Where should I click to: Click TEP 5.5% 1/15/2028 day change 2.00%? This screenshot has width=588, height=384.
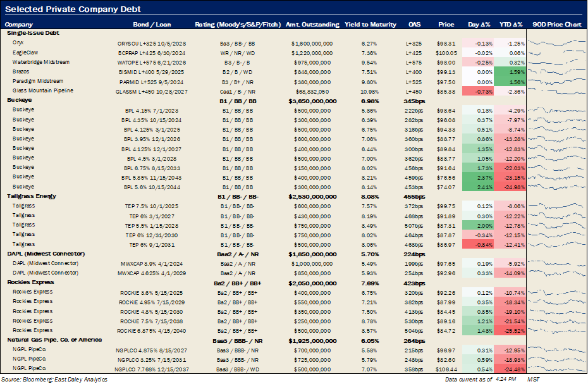pyautogui.click(x=478, y=226)
